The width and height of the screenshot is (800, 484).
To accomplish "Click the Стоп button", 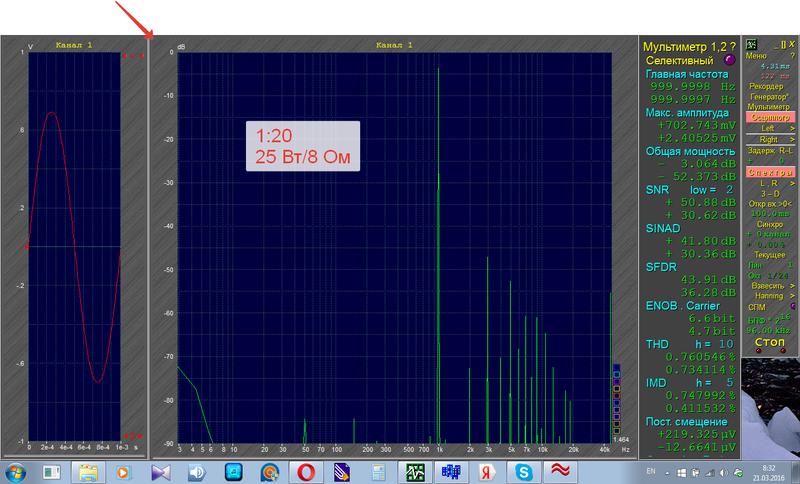I will [769, 342].
